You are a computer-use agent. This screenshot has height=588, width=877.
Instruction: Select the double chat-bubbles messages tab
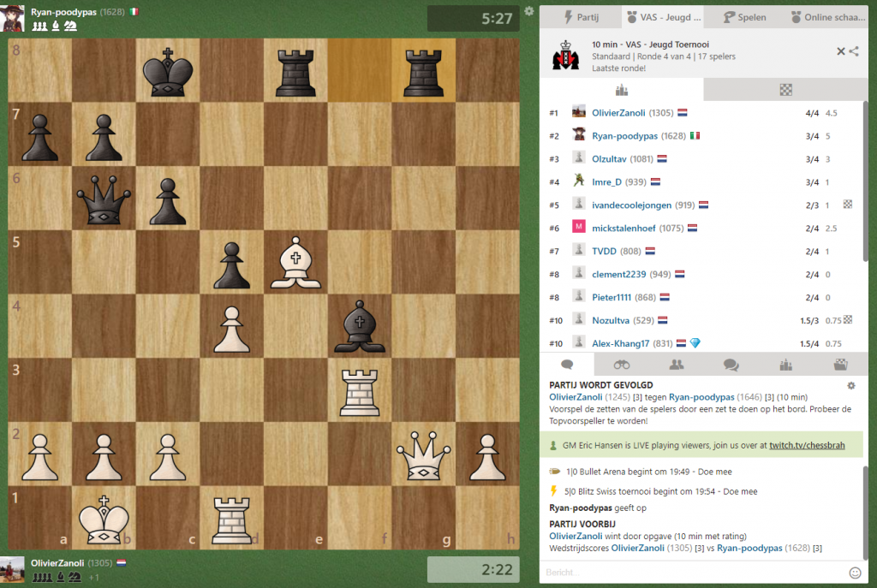pos(731,365)
